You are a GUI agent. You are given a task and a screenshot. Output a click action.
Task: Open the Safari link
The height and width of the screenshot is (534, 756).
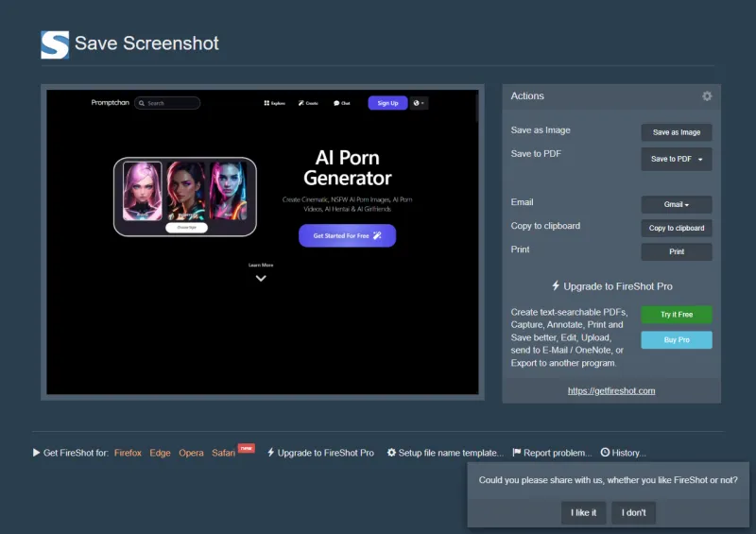pyautogui.click(x=223, y=453)
